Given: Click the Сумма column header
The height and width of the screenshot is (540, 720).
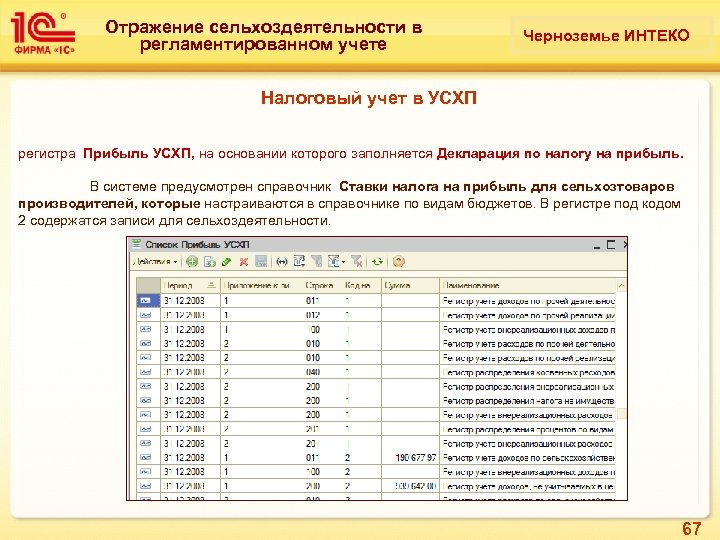Looking at the screenshot, I should [x=410, y=285].
